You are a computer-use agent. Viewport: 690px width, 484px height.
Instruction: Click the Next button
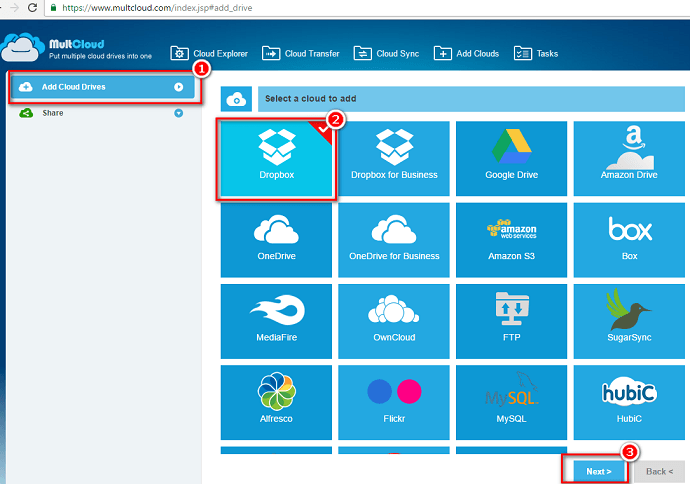pyautogui.click(x=598, y=471)
